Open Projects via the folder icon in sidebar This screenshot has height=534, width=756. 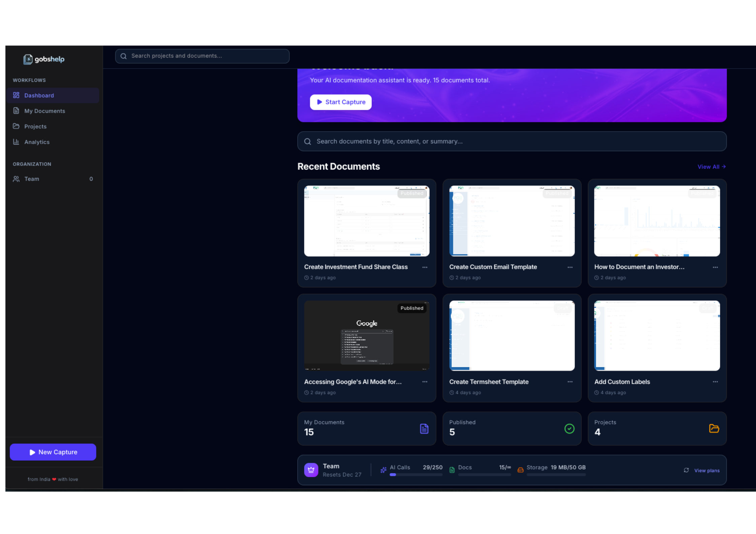click(x=16, y=126)
